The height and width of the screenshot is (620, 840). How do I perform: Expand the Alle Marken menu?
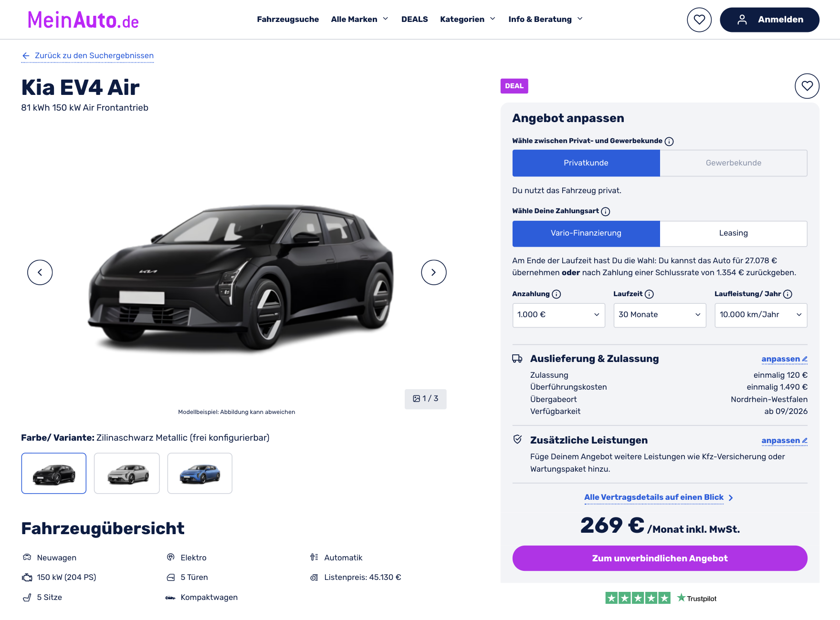pos(360,19)
